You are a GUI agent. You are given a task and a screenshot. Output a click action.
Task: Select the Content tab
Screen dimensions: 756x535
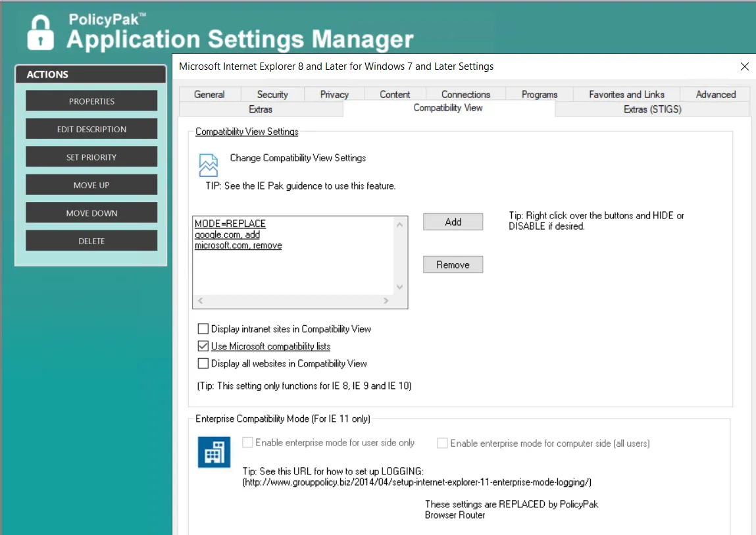point(395,95)
